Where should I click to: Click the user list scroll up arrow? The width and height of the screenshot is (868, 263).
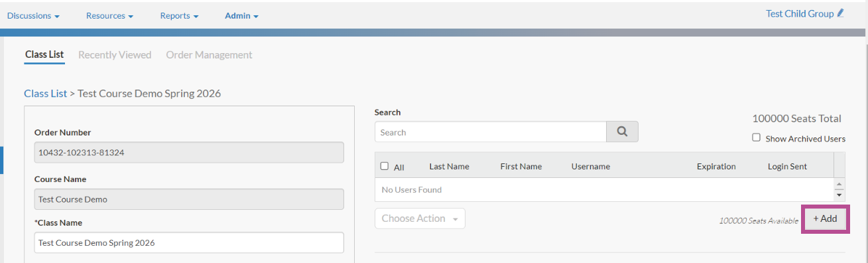[x=839, y=184]
